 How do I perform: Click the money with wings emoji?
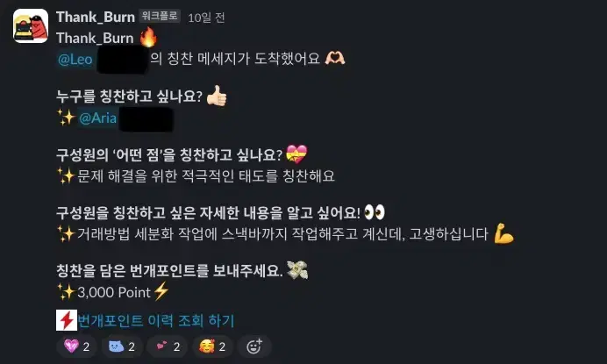297,270
